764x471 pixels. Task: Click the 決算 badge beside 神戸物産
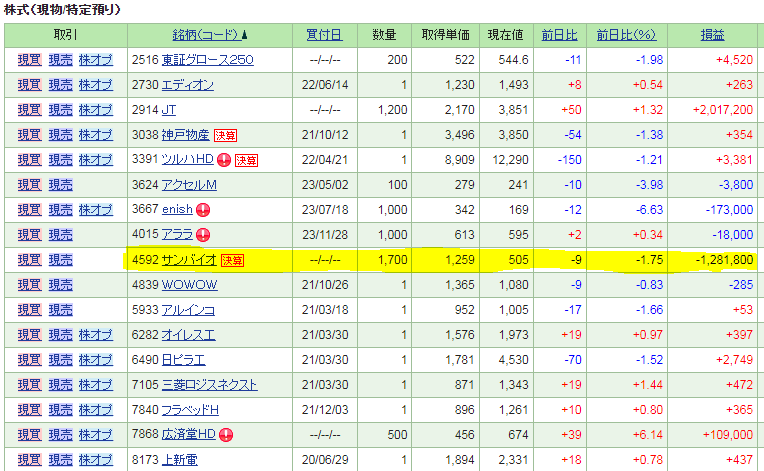(225, 135)
